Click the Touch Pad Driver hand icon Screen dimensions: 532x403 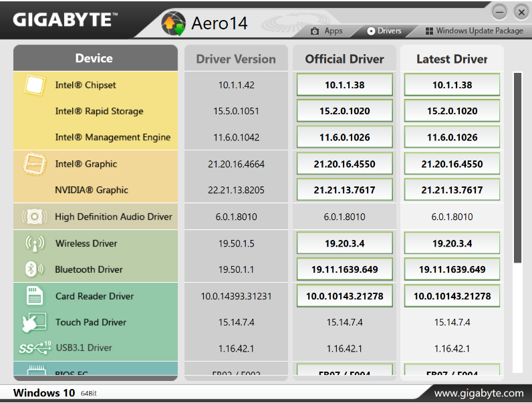coord(34,322)
